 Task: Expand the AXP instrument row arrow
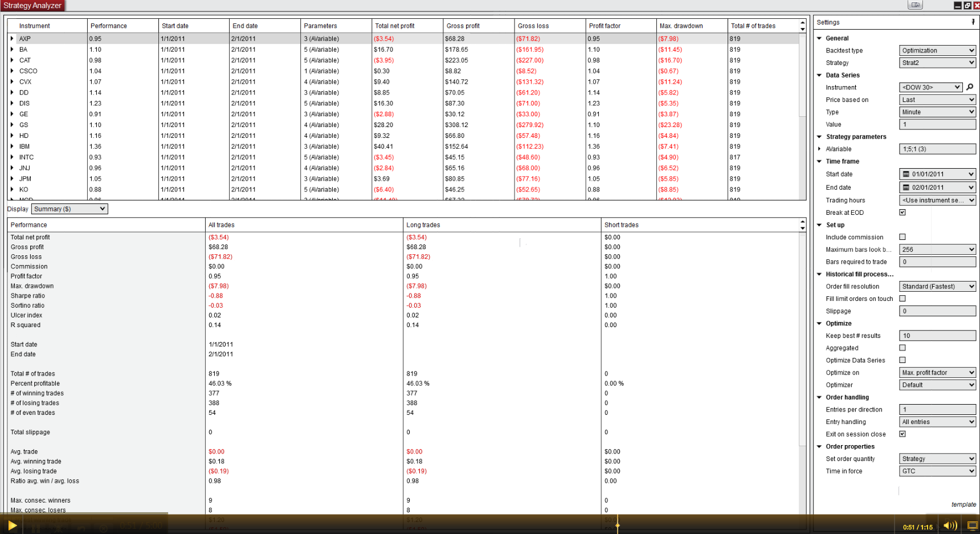12,39
